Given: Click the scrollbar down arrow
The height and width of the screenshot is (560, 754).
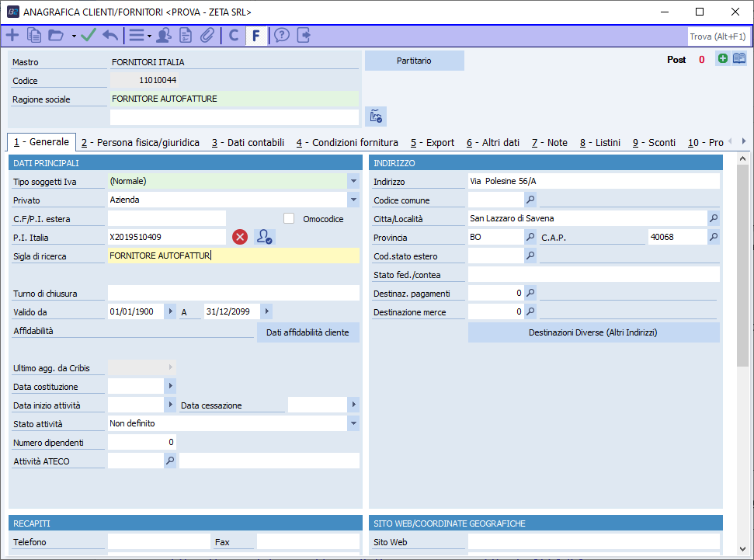Looking at the screenshot, I should (742, 549).
